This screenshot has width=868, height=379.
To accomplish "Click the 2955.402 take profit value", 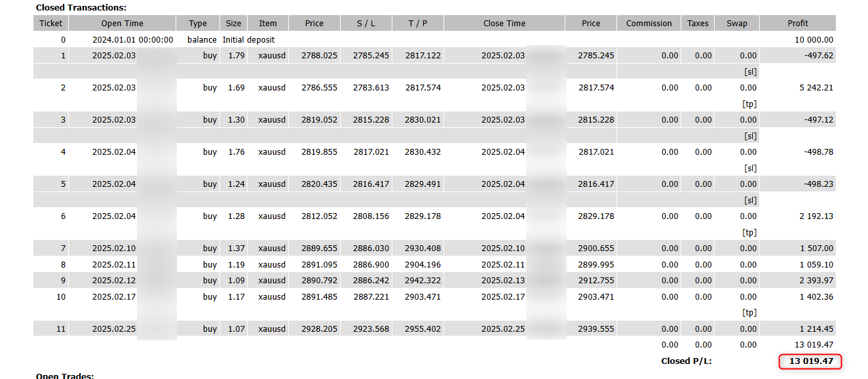I will pyautogui.click(x=423, y=329).
